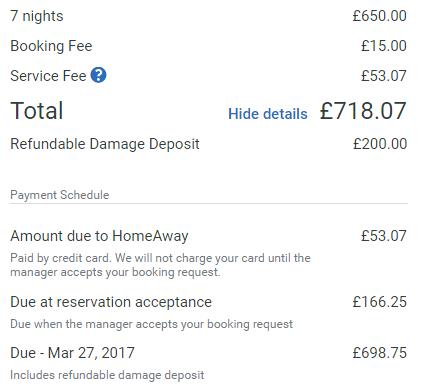424x392 pixels.
Task: Click the £698.75 amount
Action: click(x=380, y=352)
